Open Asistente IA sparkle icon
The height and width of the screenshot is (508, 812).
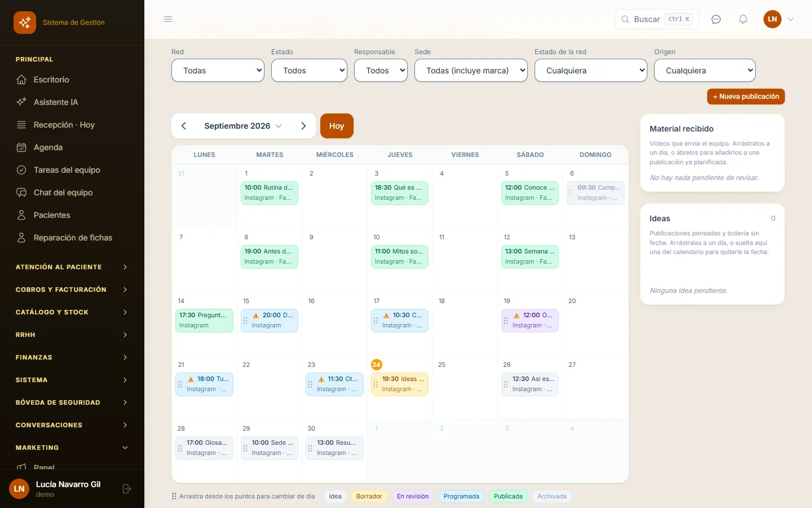(x=21, y=102)
